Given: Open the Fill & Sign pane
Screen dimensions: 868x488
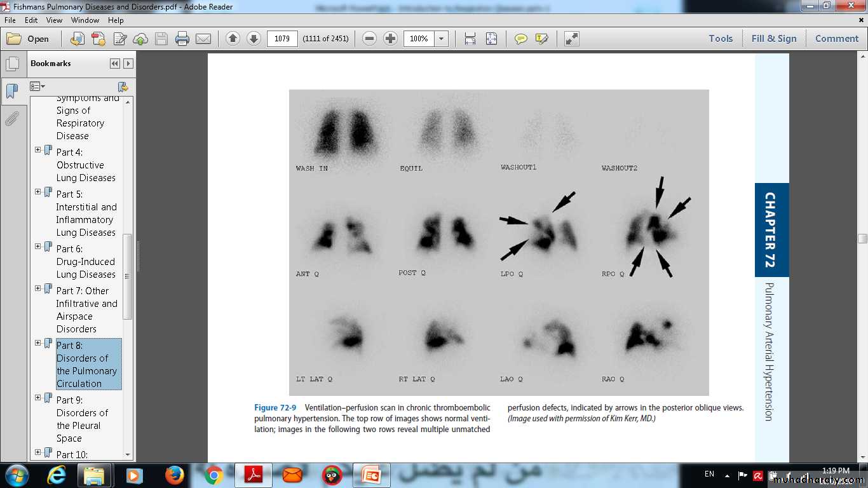Looking at the screenshot, I should 773,39.
